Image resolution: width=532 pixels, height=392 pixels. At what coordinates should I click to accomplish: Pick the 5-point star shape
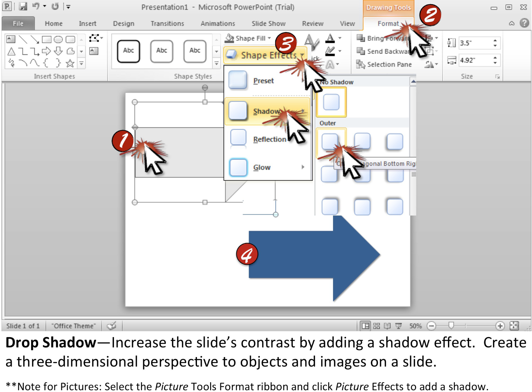70,63
